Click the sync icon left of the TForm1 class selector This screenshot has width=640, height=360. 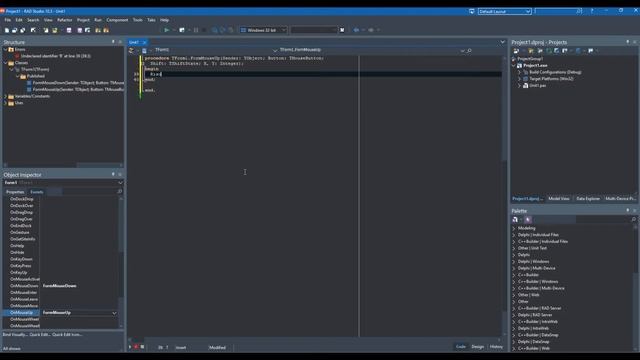pos(131,51)
